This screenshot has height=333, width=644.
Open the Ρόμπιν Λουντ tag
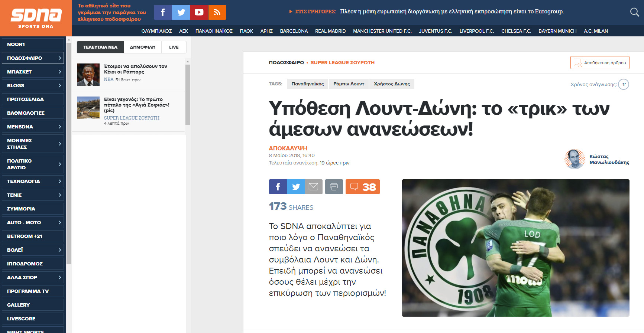(x=349, y=84)
